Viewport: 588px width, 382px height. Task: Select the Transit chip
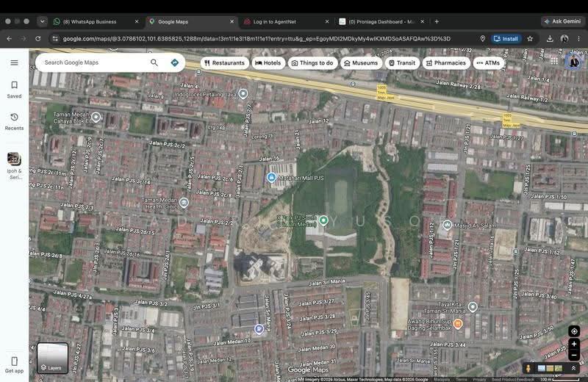402,63
